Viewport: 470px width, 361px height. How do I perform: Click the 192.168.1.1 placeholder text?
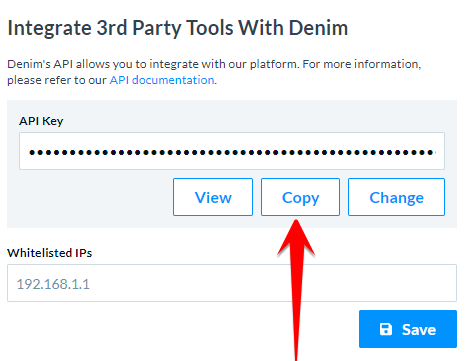pyautogui.click(x=53, y=284)
